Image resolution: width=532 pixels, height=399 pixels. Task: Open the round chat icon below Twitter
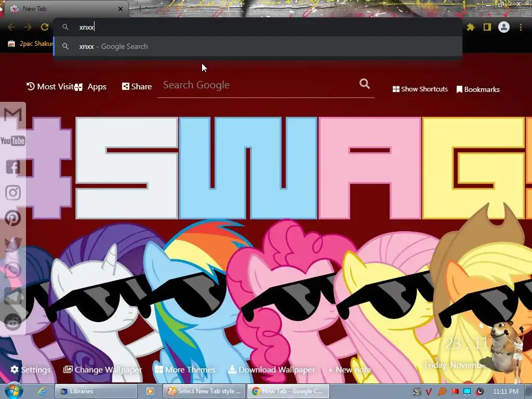pos(13,270)
